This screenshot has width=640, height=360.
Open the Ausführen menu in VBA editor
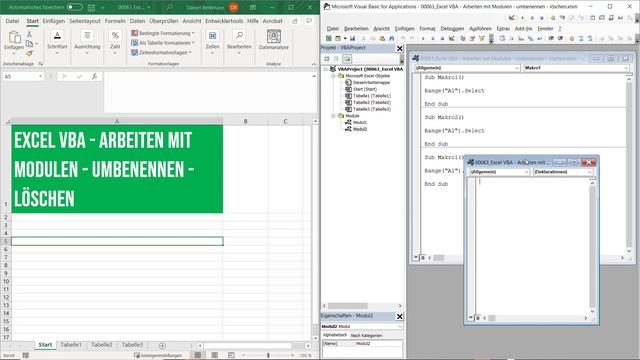480,29
